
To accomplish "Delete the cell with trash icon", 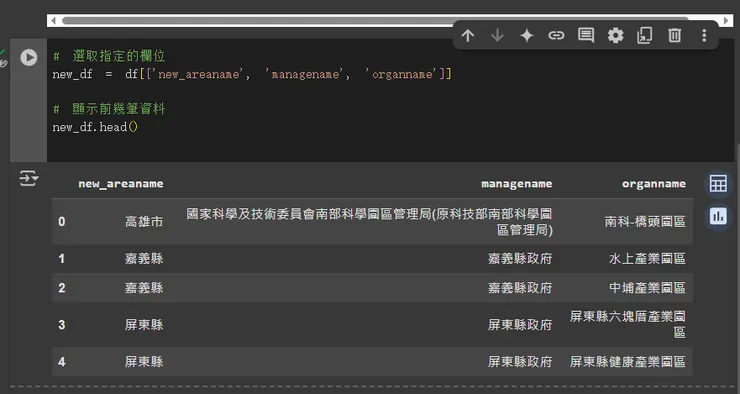I will pos(674,35).
